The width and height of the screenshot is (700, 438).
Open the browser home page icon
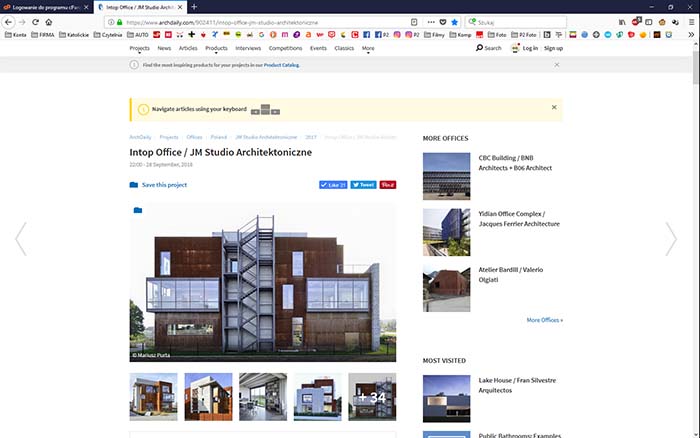49,22
